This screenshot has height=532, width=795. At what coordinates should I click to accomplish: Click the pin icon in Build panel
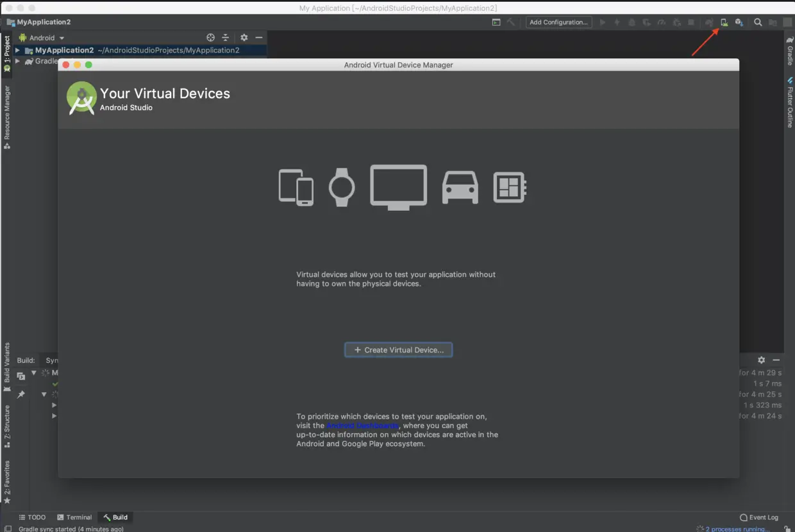click(x=21, y=395)
